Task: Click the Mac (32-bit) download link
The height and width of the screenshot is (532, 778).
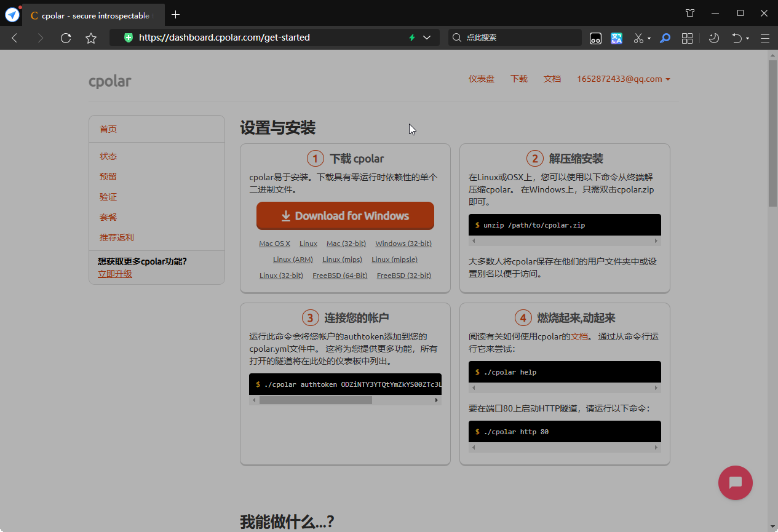Action: pos(346,244)
